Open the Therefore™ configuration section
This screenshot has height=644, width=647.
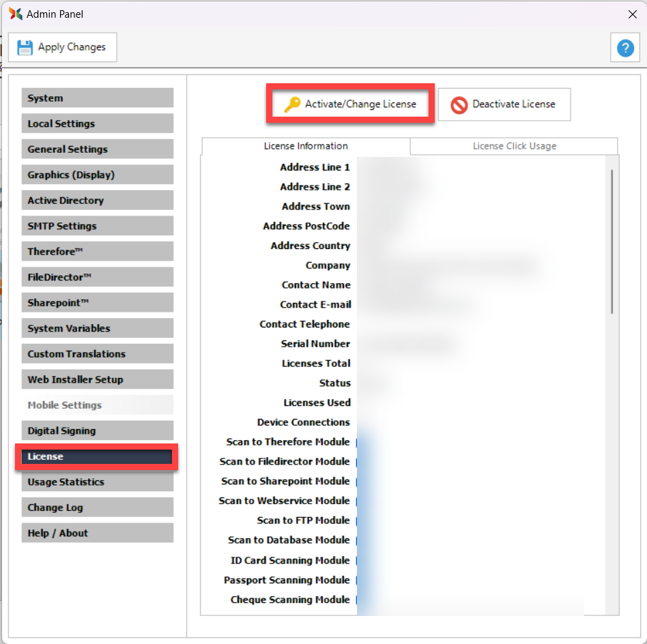pyautogui.click(x=97, y=252)
